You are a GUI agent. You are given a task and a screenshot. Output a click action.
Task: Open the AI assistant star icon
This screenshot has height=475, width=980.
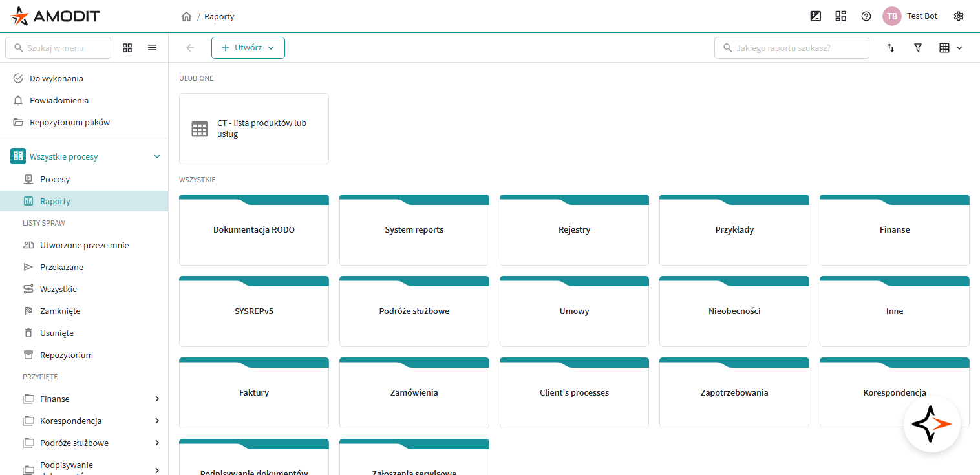(932, 424)
